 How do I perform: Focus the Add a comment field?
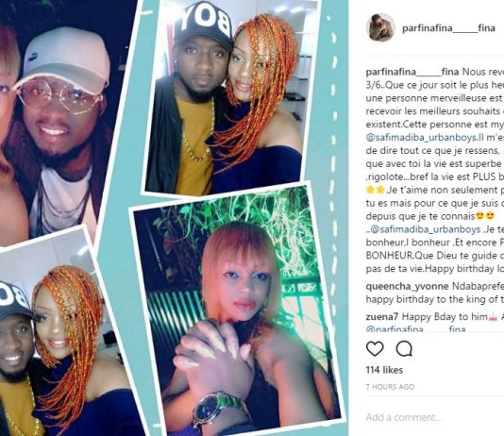coord(434,417)
